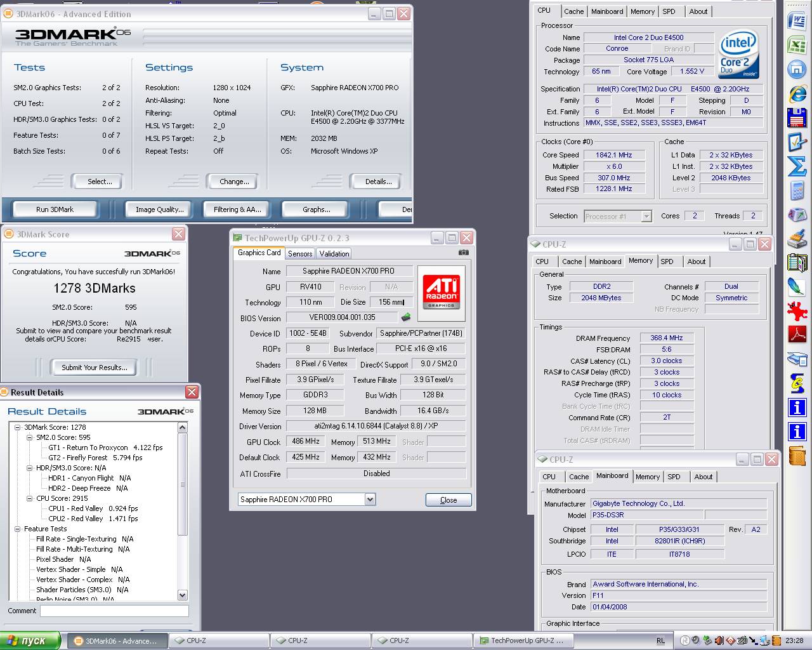Open the Graphs... button in 3DMark06

click(317, 209)
